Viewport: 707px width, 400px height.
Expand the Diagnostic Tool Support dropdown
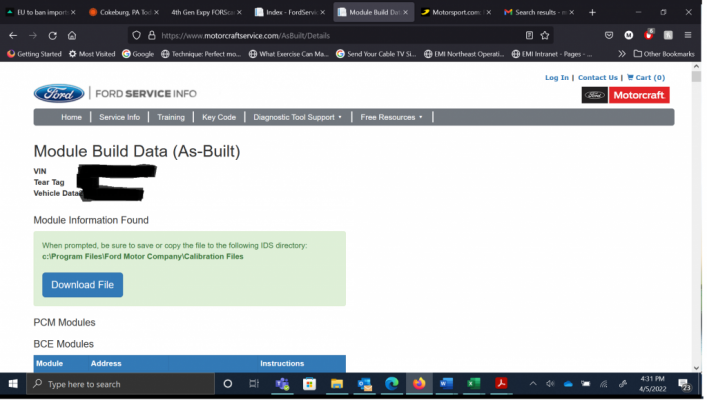coord(298,117)
